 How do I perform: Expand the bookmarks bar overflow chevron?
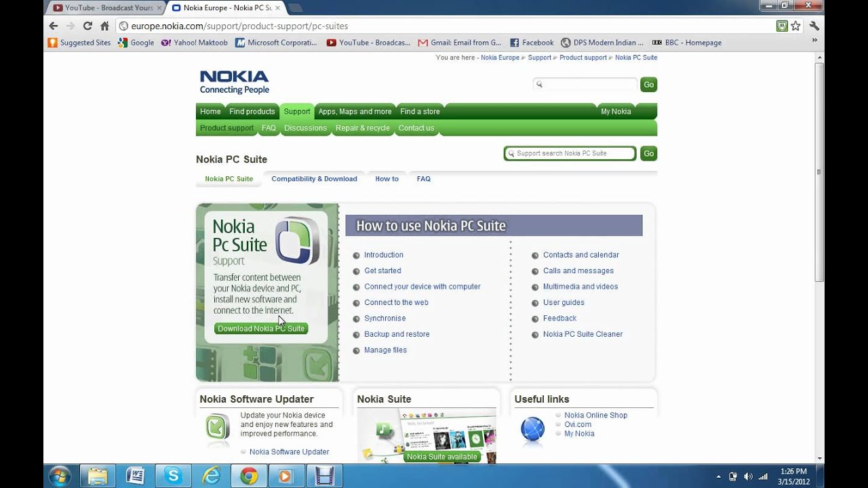pos(814,41)
